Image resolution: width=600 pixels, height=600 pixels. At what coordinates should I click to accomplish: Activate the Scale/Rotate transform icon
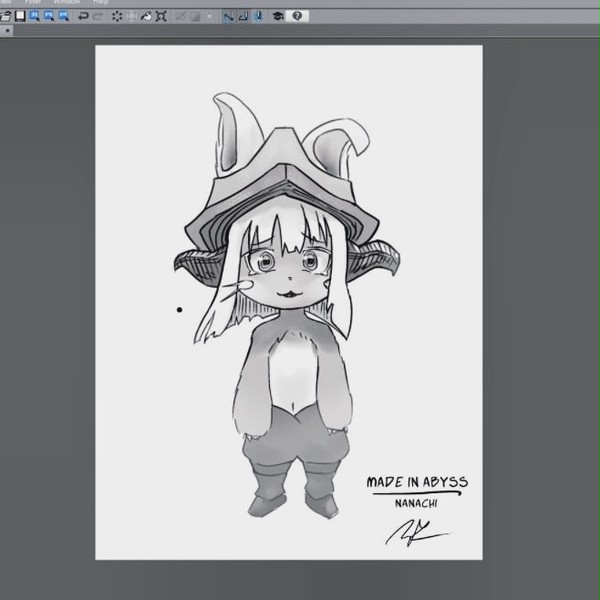coord(161,16)
